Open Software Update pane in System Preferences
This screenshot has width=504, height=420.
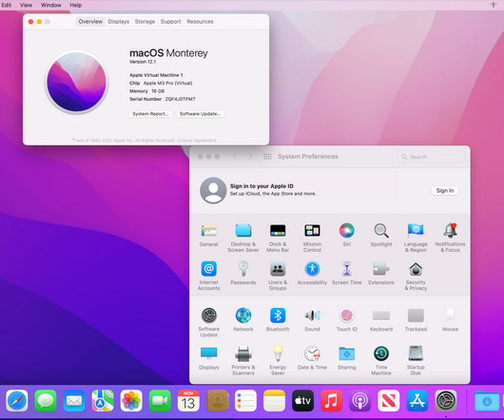pyautogui.click(x=208, y=323)
